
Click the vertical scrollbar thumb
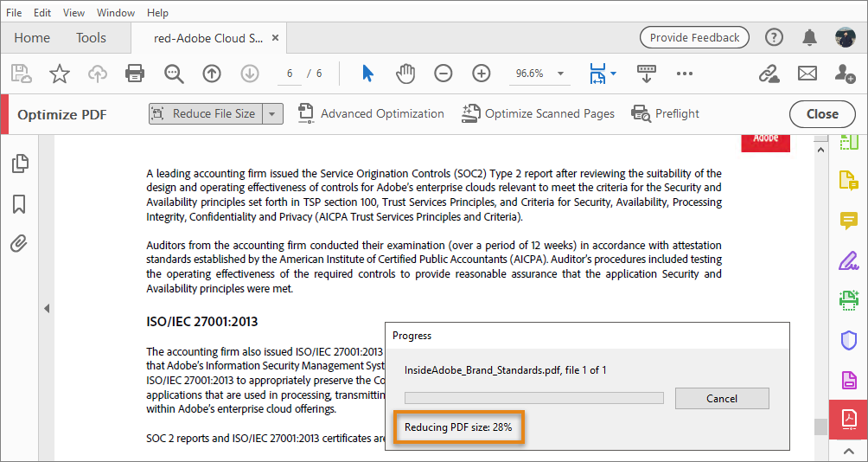pos(820,427)
